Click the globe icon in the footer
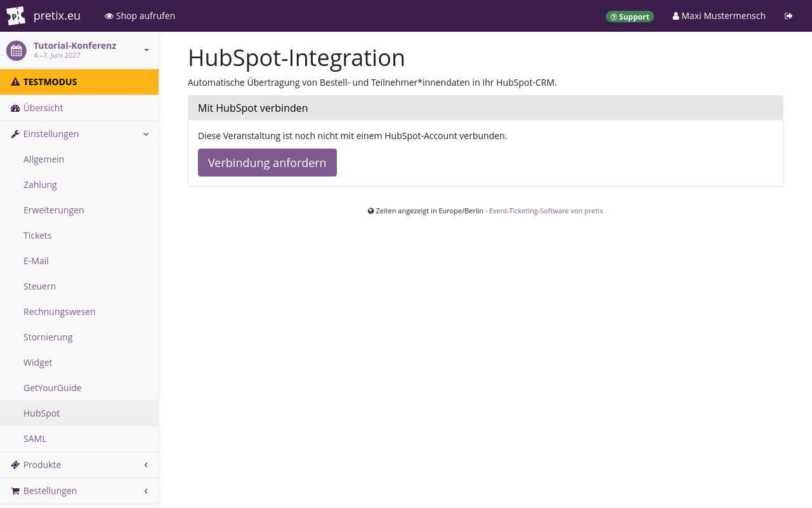This screenshot has width=812, height=508. (371, 211)
